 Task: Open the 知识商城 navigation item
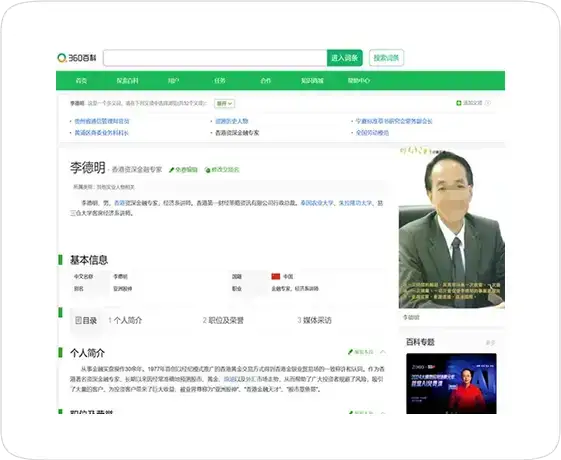click(312, 81)
